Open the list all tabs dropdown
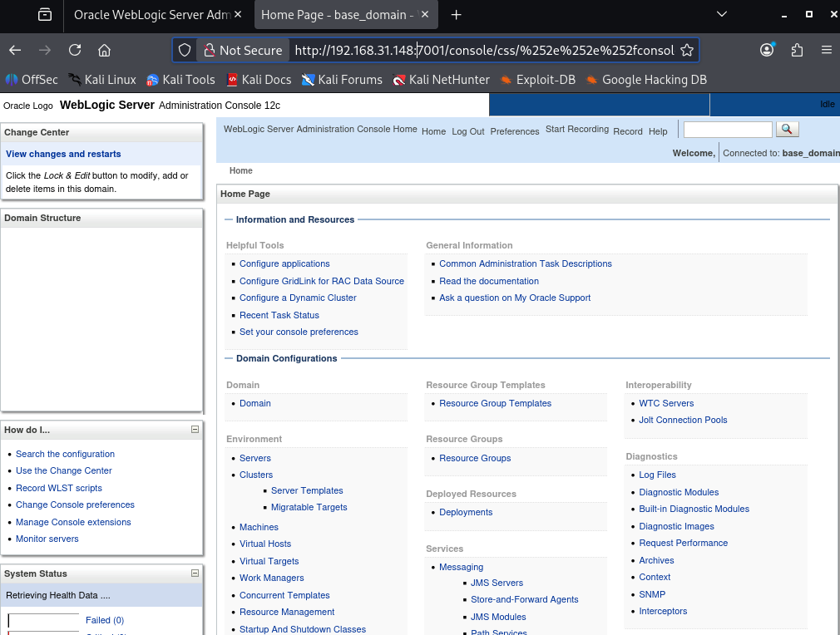The width and height of the screenshot is (840, 635). click(721, 15)
